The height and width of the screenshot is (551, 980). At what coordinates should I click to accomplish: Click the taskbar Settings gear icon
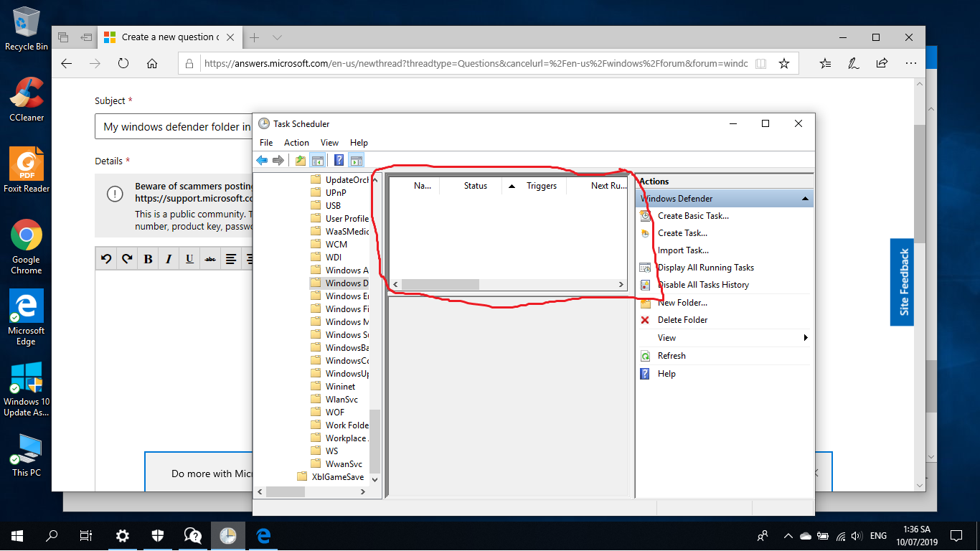(123, 535)
